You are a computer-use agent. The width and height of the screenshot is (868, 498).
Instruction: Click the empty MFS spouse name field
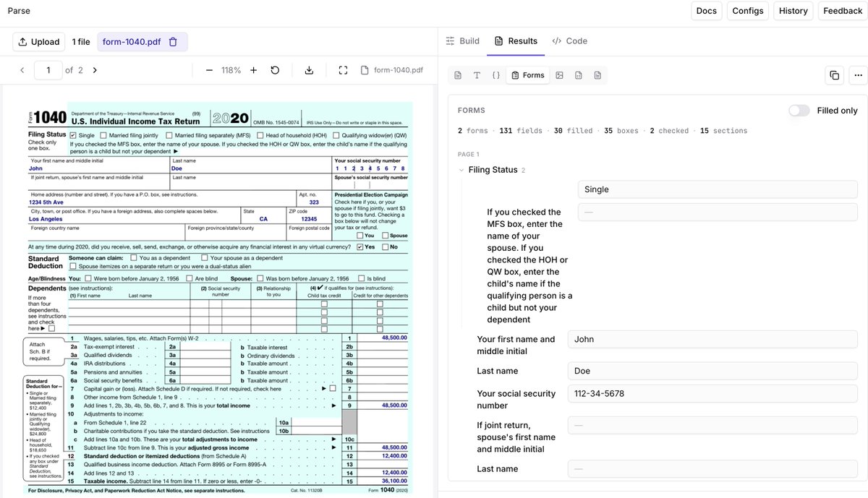718,212
